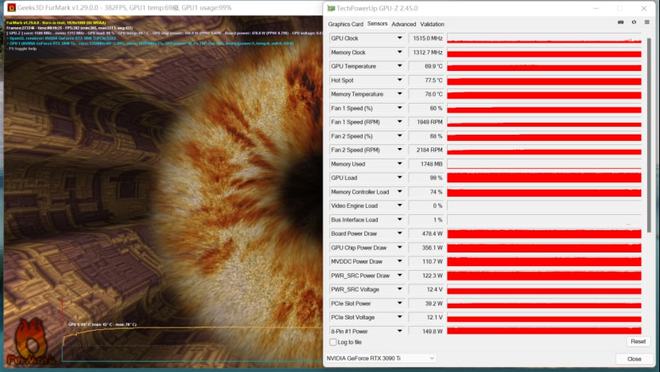Click the GPU-Z refresh icon

634,22
